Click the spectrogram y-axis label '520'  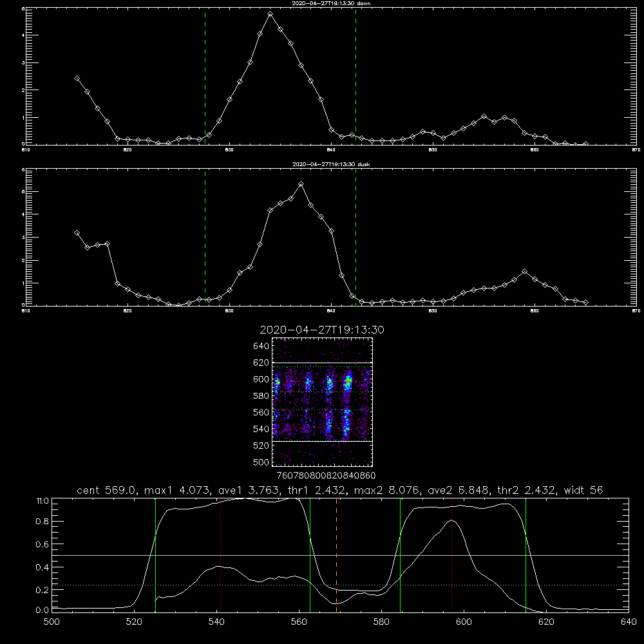pyautogui.click(x=261, y=446)
